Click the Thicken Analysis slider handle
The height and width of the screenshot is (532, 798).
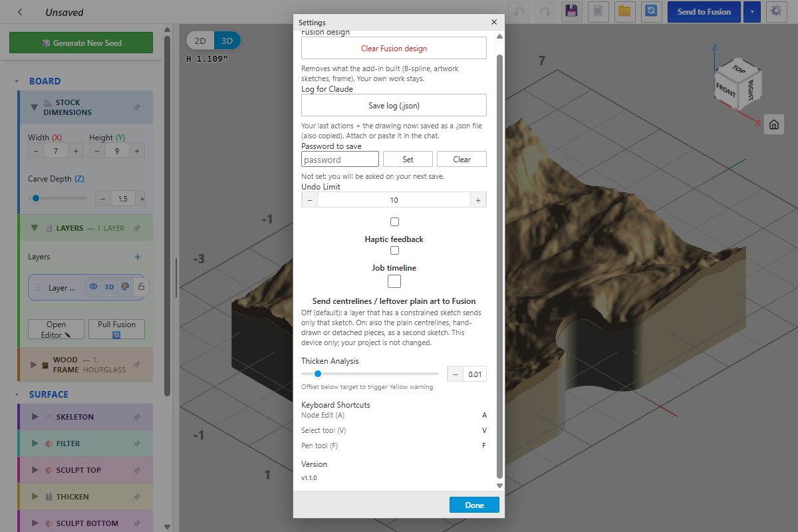(x=318, y=374)
